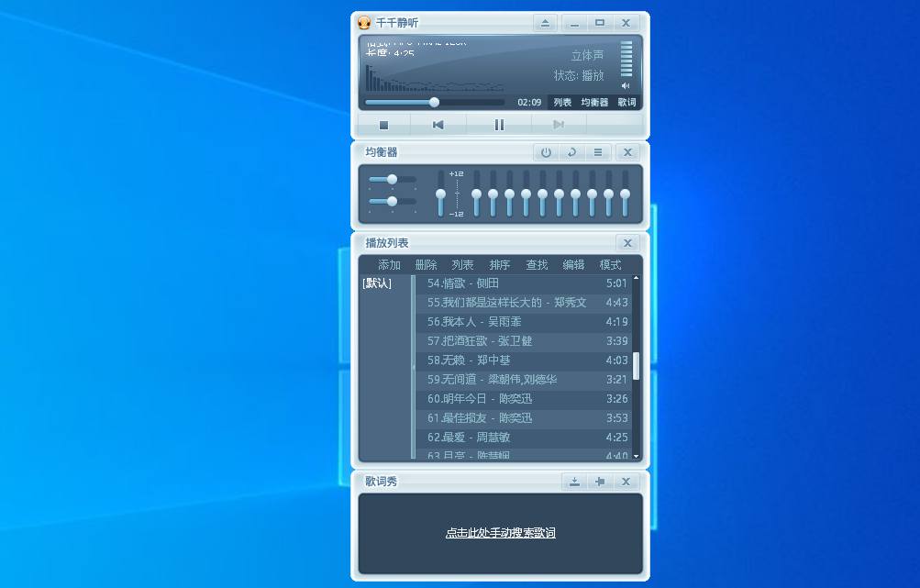
Task: Click 点击此处手动搜索歌词 to search lyrics
Action: click(x=500, y=532)
